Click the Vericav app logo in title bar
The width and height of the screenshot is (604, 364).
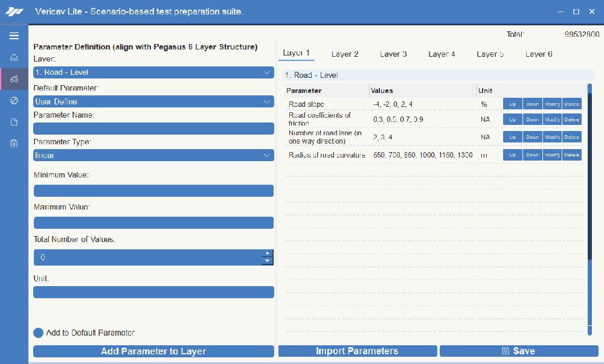click(14, 11)
